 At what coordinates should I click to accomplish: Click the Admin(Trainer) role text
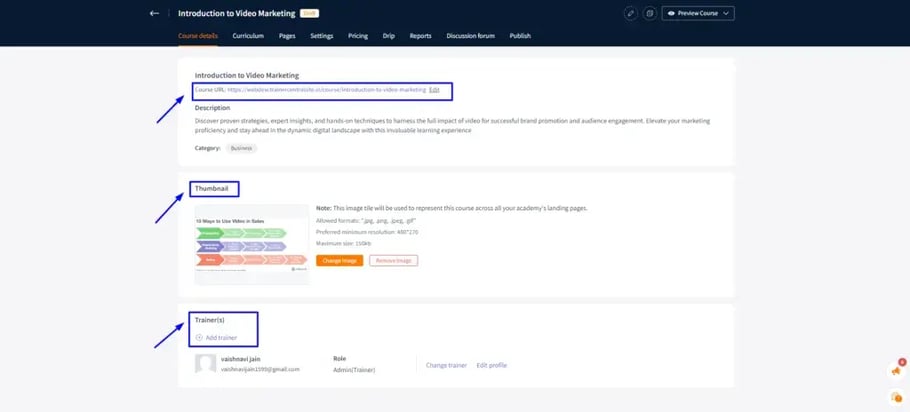coord(354,370)
